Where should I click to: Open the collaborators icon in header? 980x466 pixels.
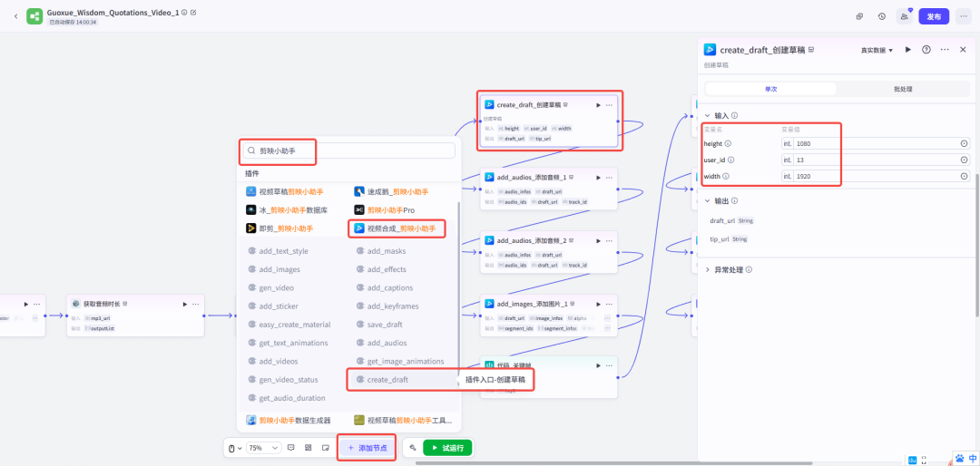[904, 16]
